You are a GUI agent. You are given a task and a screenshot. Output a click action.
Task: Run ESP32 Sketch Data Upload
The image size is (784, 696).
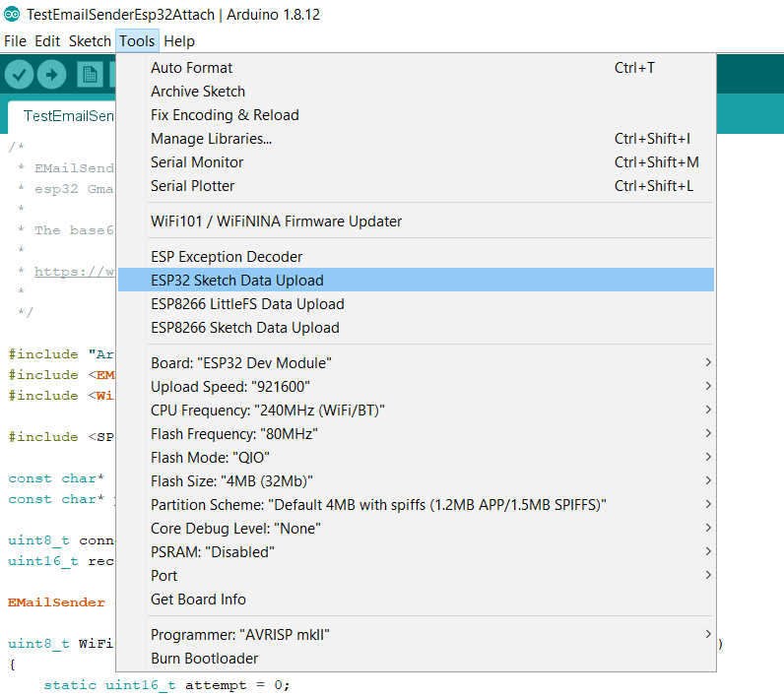(x=416, y=281)
